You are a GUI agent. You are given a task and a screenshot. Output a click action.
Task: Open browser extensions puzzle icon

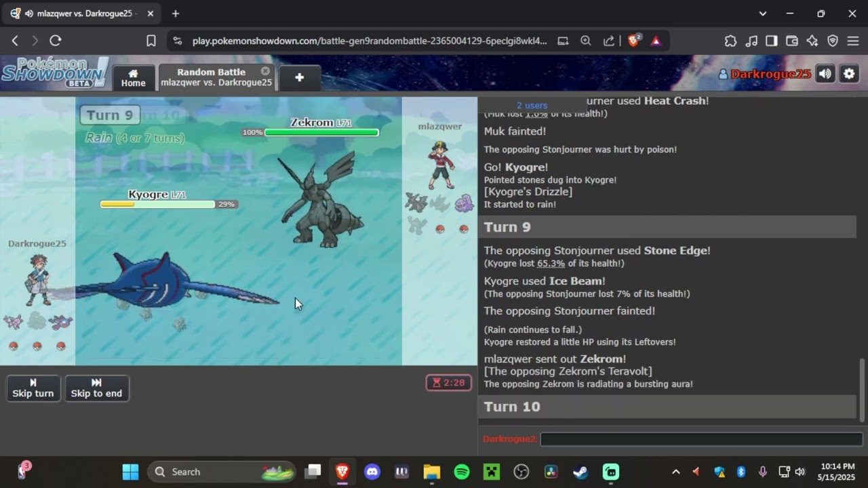pos(730,41)
